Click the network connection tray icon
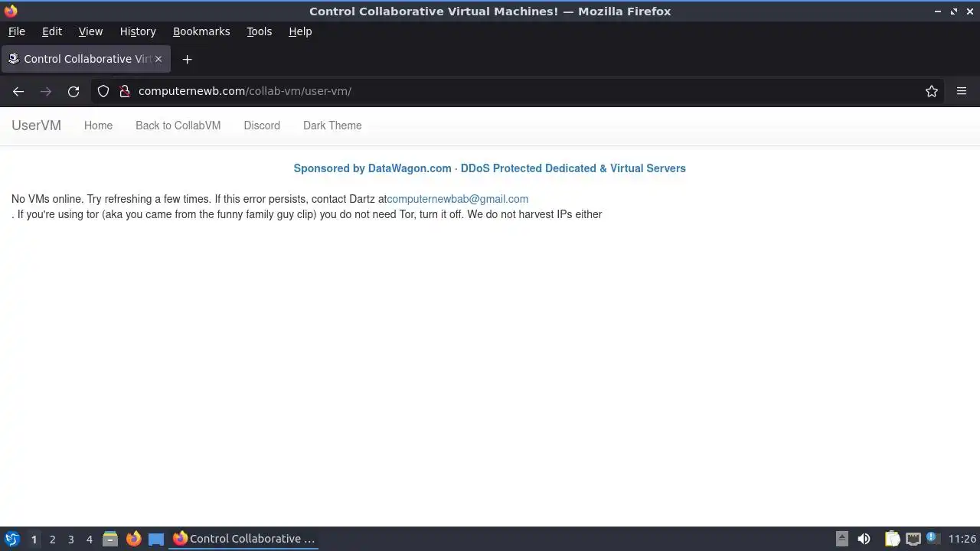980x551 pixels. tap(913, 539)
